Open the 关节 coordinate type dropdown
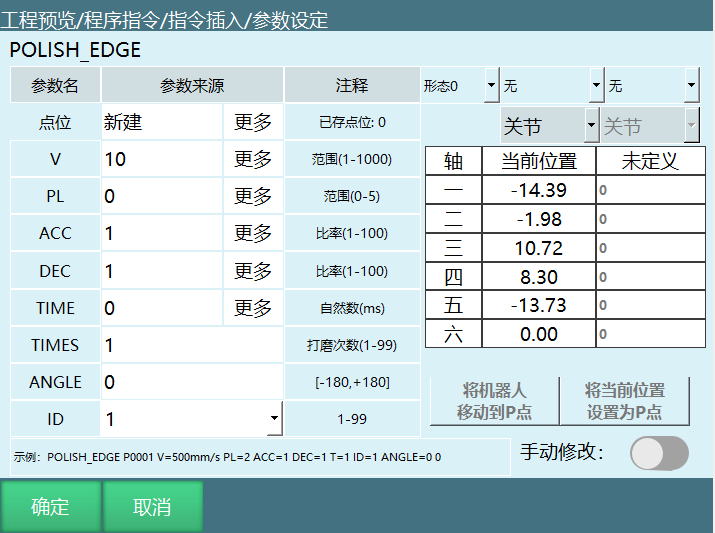The height and width of the screenshot is (533, 715). (x=549, y=127)
